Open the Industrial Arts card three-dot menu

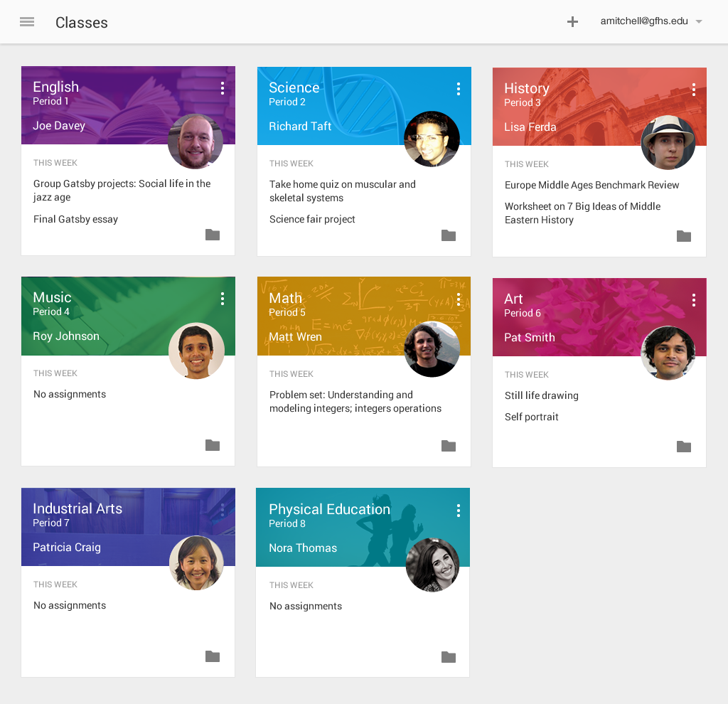coord(223,510)
